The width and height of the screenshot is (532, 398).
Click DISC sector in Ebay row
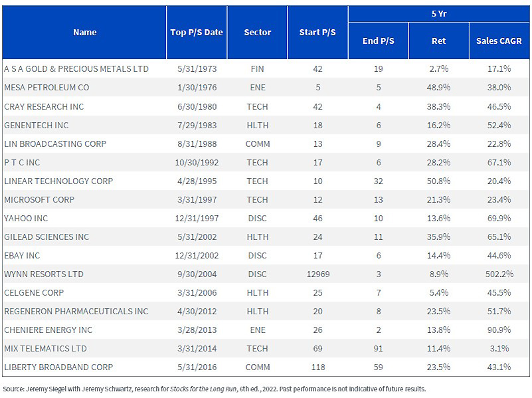257,256
